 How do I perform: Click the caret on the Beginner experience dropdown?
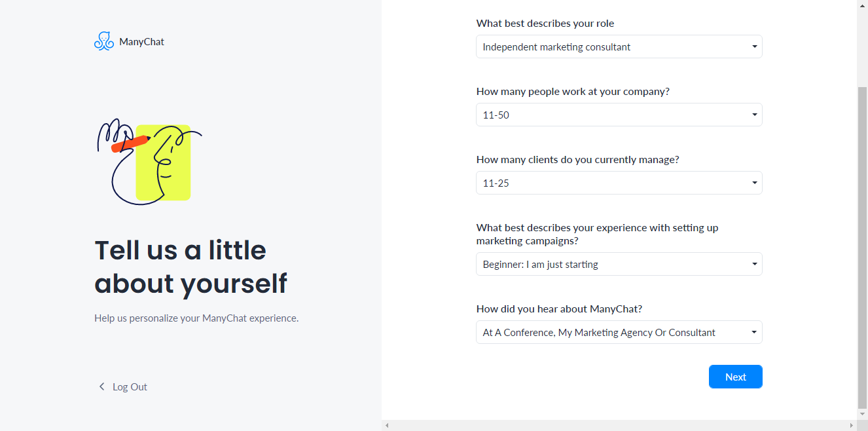(x=754, y=265)
